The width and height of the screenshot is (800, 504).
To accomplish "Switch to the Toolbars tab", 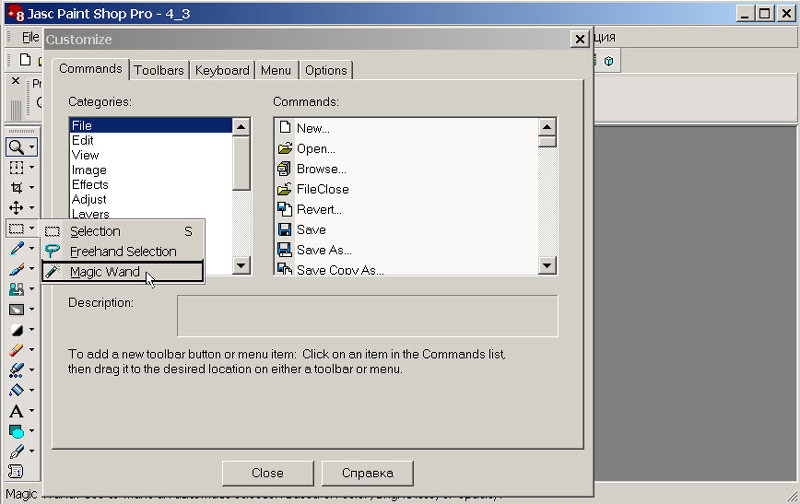I will pyautogui.click(x=159, y=70).
